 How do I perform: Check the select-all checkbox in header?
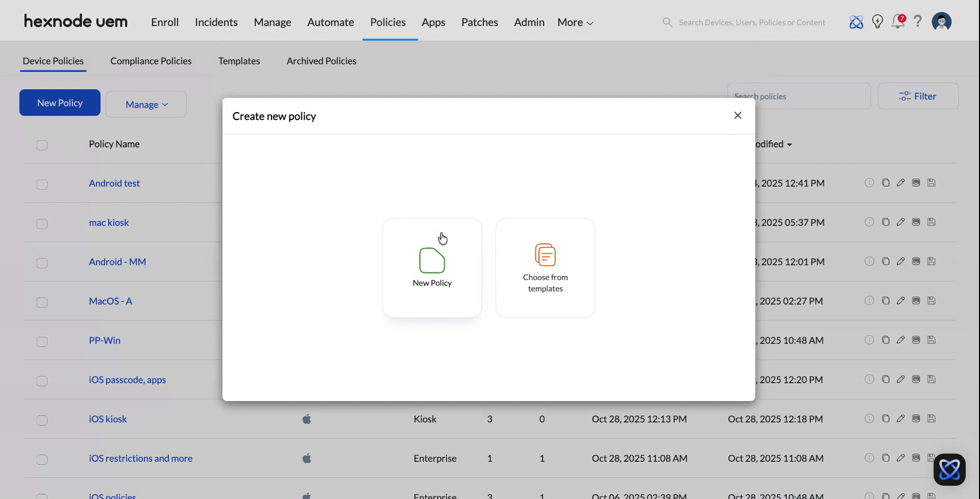[42, 145]
